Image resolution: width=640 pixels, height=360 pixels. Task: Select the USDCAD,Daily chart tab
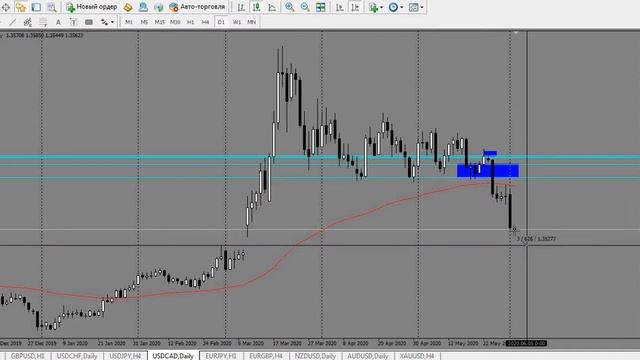tap(173, 356)
